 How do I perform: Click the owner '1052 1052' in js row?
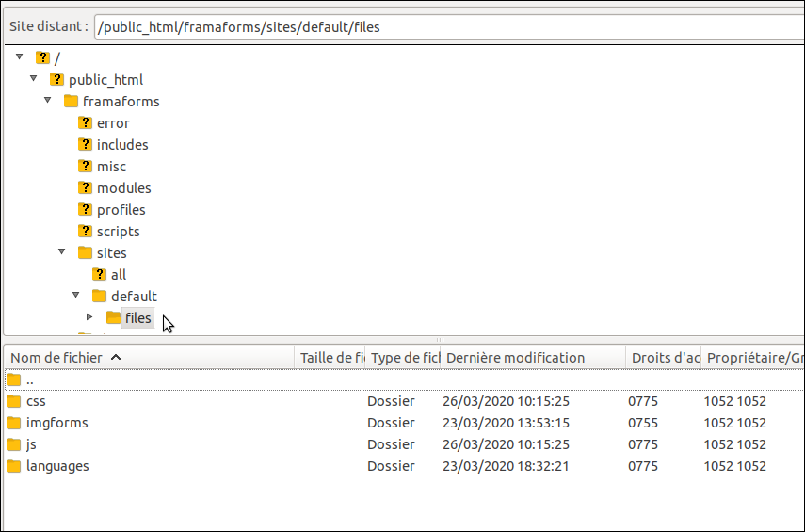734,444
